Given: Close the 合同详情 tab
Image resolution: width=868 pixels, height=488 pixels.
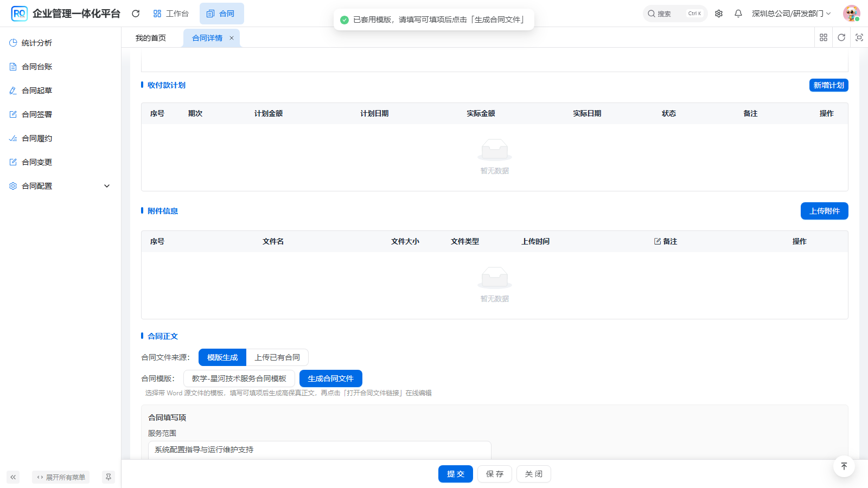Looking at the screenshot, I should click(232, 38).
